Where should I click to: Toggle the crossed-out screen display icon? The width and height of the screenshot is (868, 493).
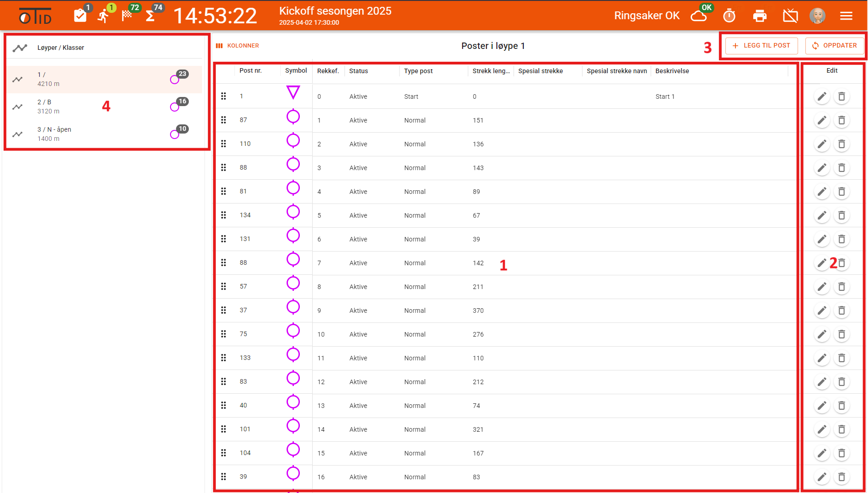(790, 16)
